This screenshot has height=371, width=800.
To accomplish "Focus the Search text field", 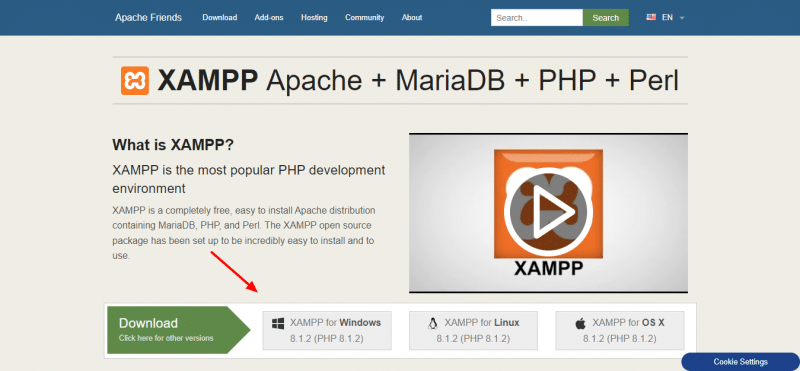I will (537, 17).
